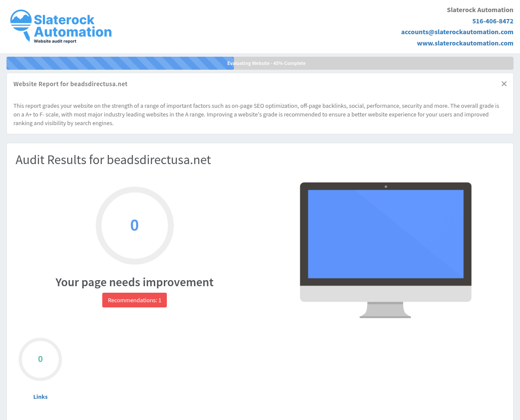
Task: Email accounts@slaterockautomation.com
Action: (x=457, y=32)
